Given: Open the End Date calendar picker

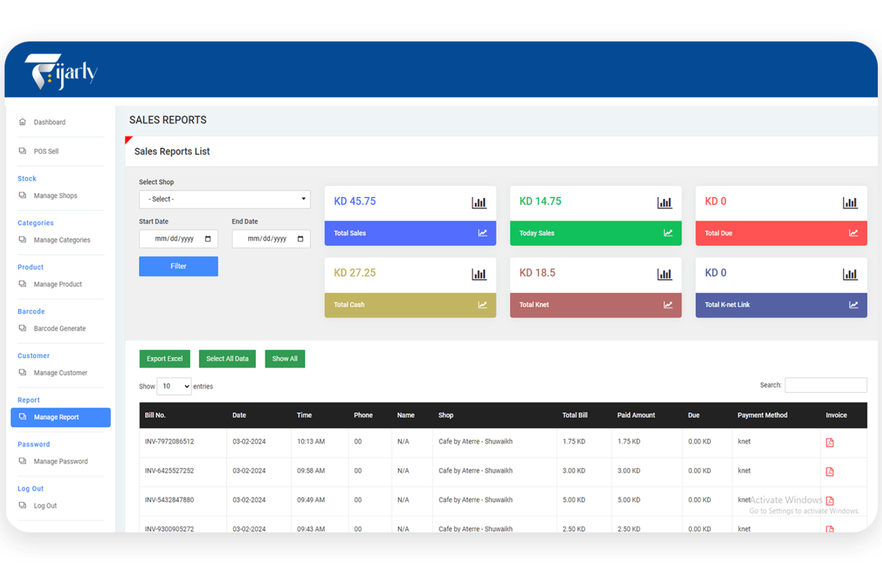Looking at the screenshot, I should coord(300,239).
